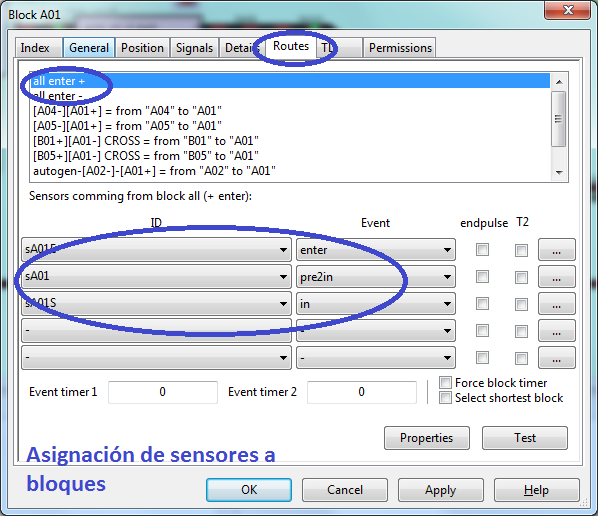Screen dimensions: 598x516
Task: Click the Test button
Action: [x=525, y=438]
